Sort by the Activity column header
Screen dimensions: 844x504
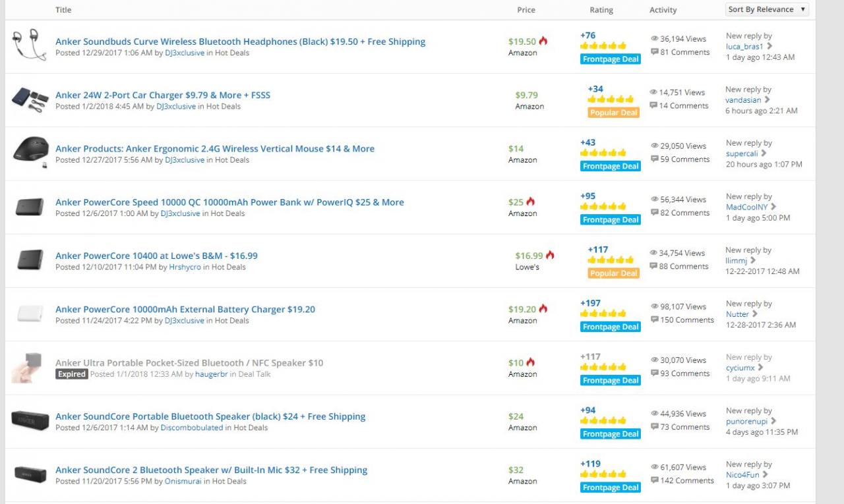(663, 10)
